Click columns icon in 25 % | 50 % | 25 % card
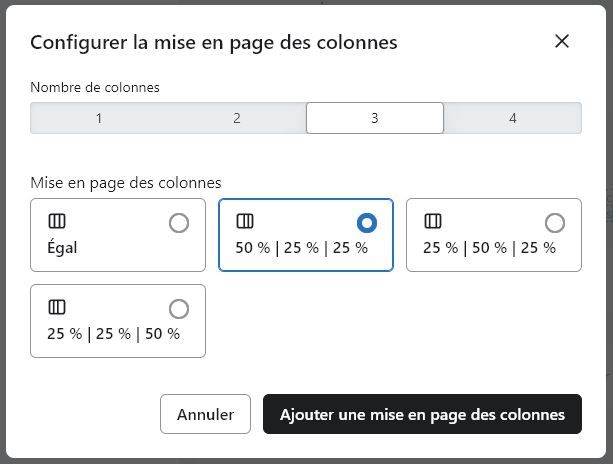 click(433, 221)
